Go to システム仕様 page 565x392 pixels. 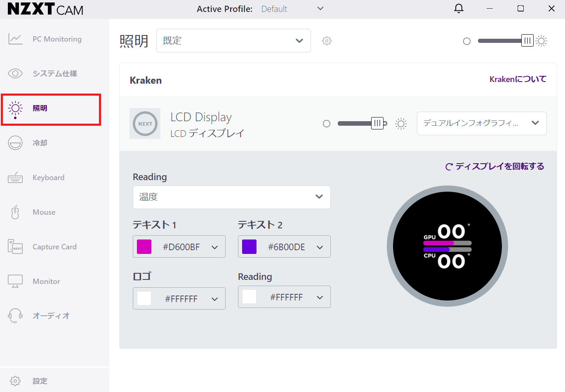(54, 74)
